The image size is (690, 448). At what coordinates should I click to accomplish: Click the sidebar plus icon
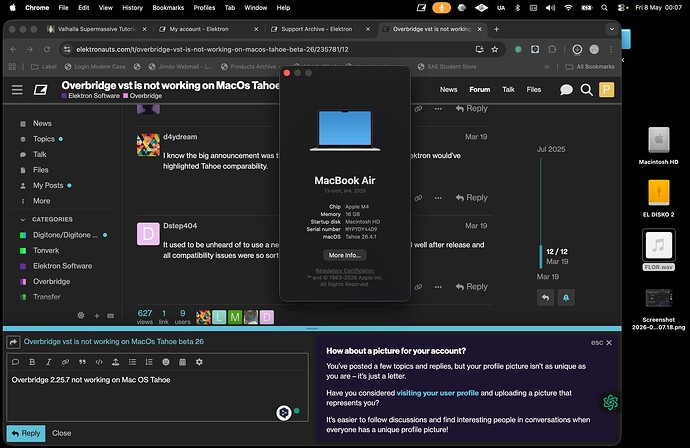tap(96, 316)
